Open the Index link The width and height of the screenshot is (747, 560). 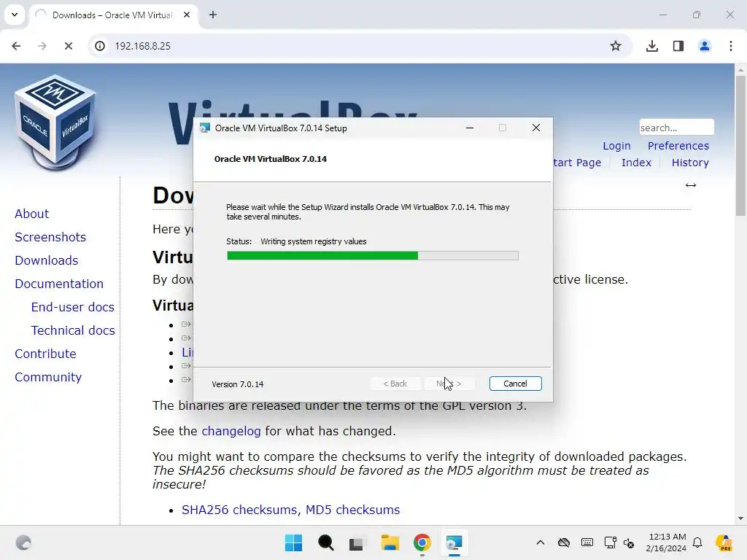point(636,163)
